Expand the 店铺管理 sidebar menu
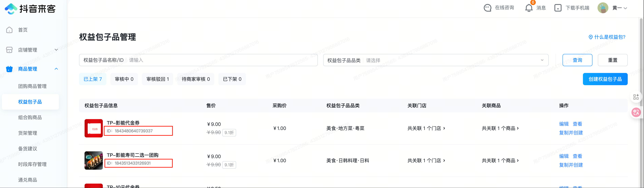Image resolution: width=644 pixels, height=188 pixels. 56,50
